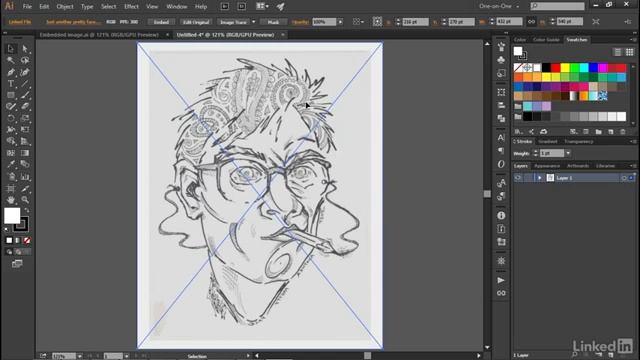The height and width of the screenshot is (360, 640).
Task: Select the Rectangle tool
Action: (x=11, y=95)
